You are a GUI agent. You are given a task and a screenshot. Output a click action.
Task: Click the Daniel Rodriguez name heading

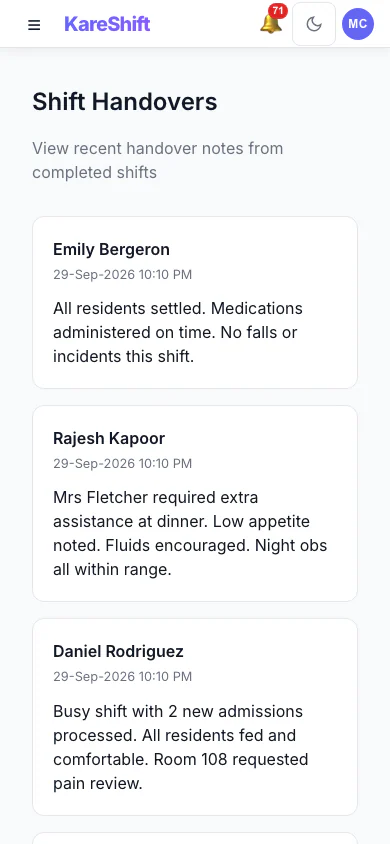118,652
